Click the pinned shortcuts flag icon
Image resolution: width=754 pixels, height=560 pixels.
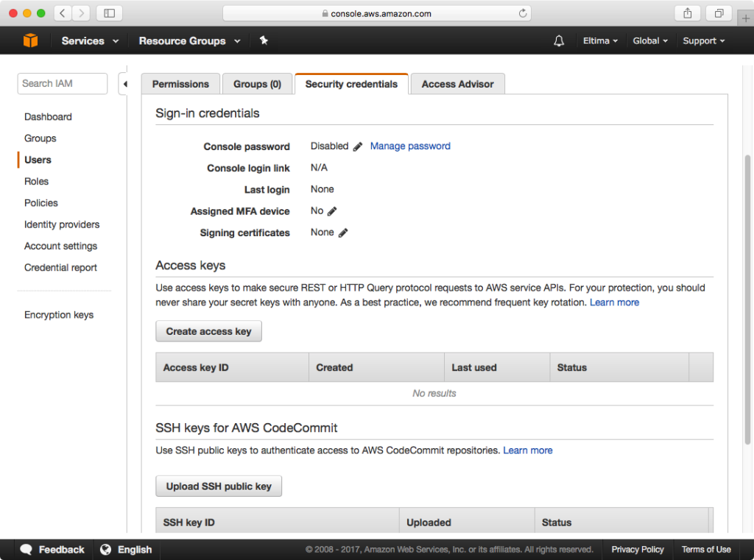[x=264, y=40]
